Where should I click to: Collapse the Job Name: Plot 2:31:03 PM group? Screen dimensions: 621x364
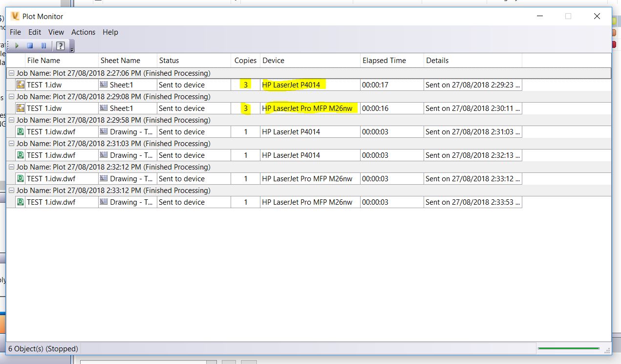pos(10,143)
